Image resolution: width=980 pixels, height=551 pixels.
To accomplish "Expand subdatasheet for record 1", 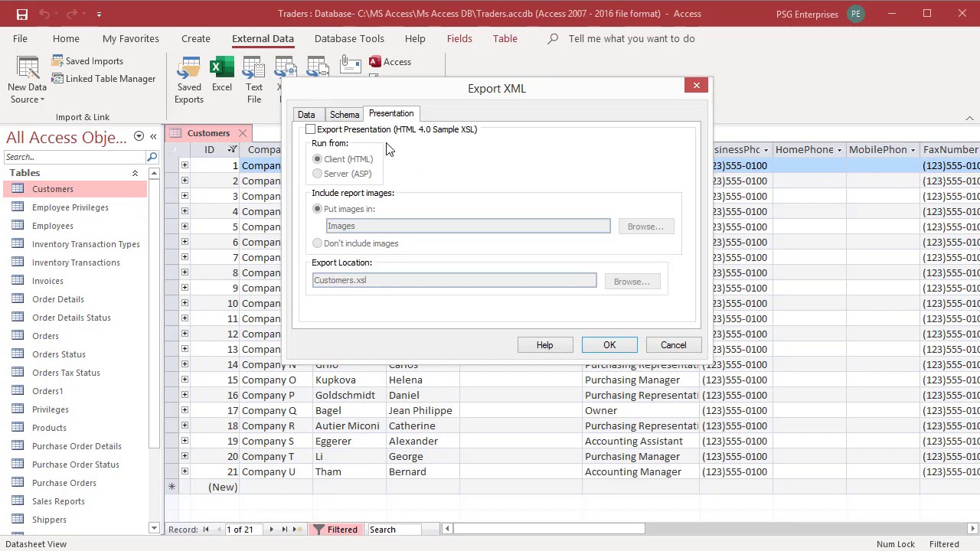I will tap(185, 165).
